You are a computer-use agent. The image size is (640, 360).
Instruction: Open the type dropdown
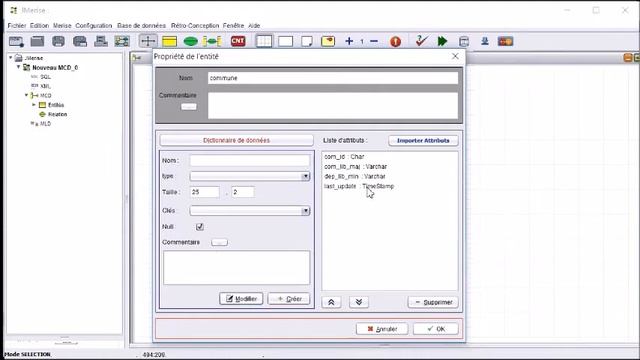point(305,176)
